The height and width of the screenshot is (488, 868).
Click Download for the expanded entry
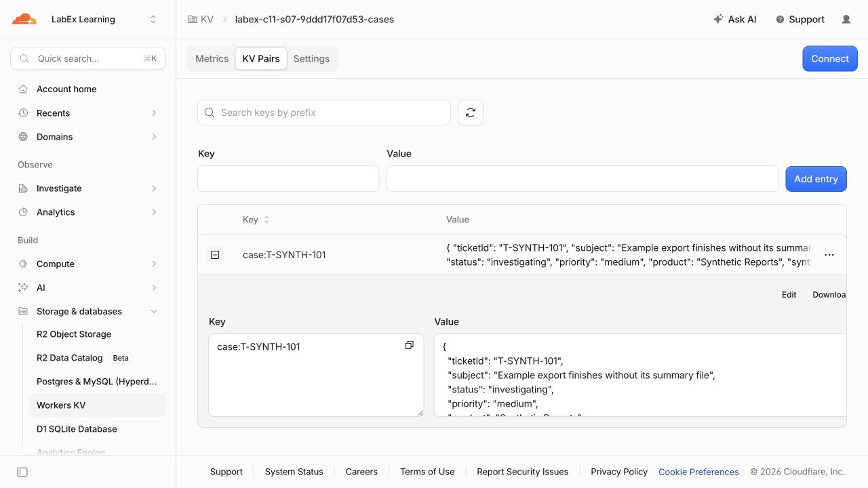[829, 295]
